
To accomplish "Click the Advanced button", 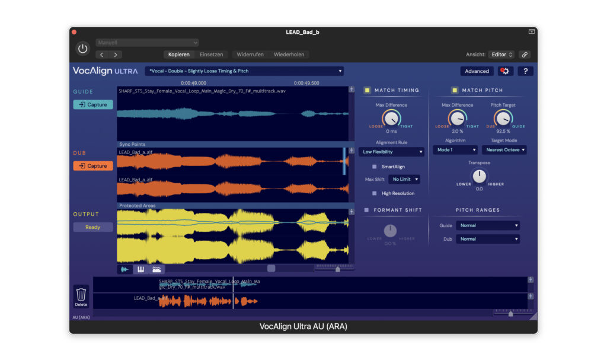I will tap(477, 71).
